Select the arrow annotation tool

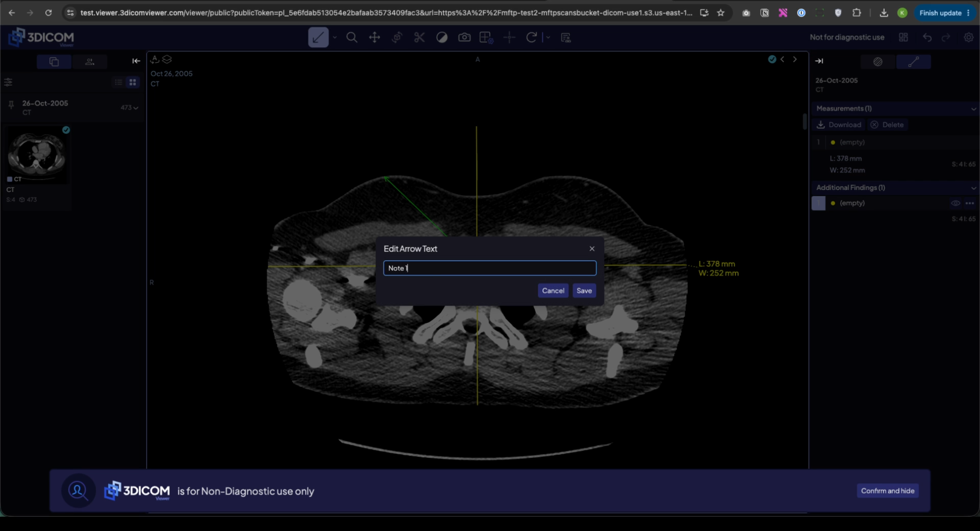click(318, 37)
